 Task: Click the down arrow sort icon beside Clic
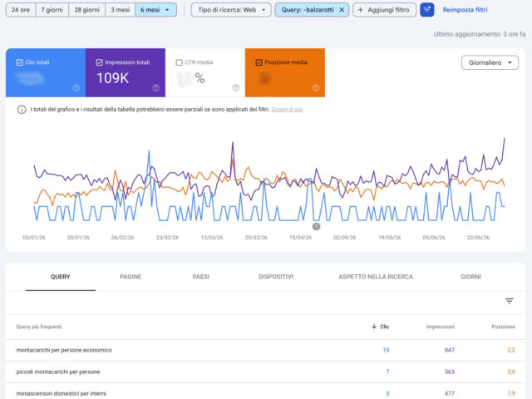[374, 326]
